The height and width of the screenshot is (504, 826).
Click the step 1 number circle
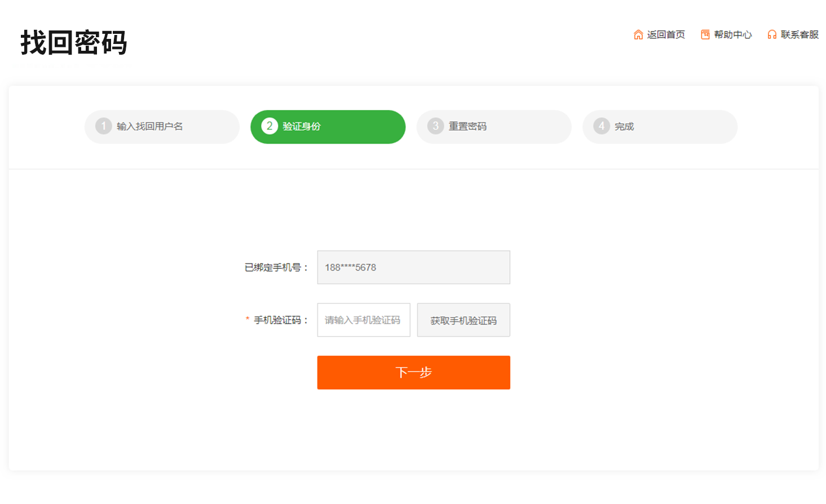(x=103, y=126)
